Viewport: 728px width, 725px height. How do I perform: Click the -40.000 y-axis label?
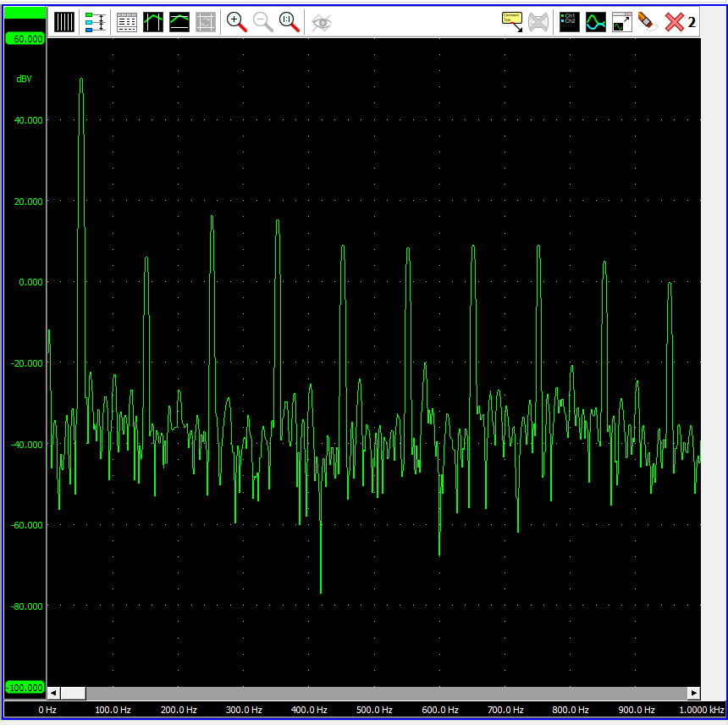pos(27,445)
